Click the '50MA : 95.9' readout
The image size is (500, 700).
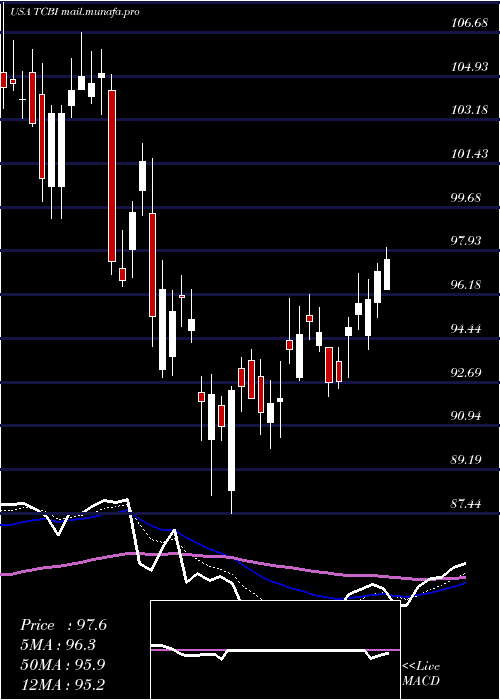pos(62,664)
